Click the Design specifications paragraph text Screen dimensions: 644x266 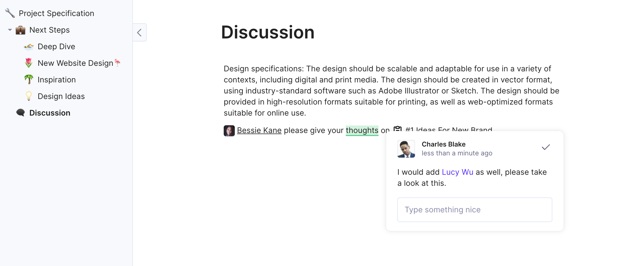click(391, 91)
